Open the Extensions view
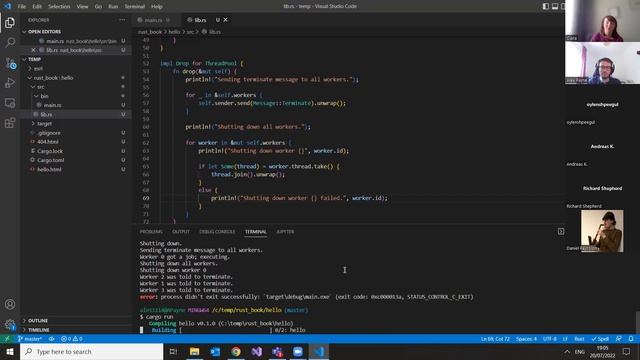 coord(10,123)
